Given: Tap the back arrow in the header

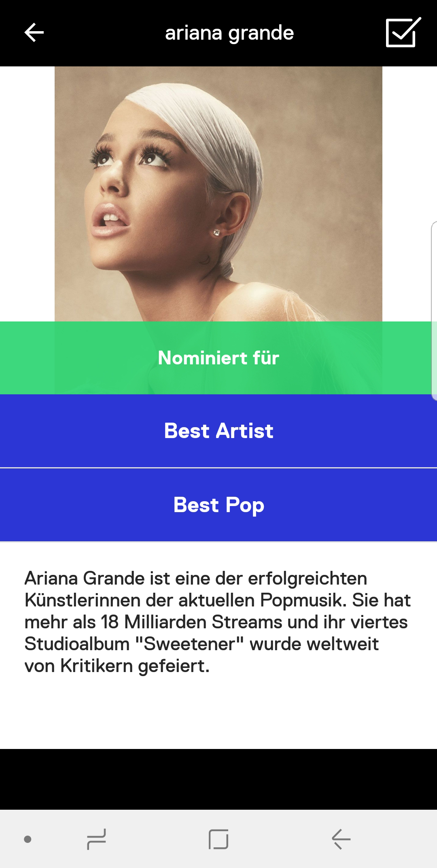Looking at the screenshot, I should pos(34,33).
